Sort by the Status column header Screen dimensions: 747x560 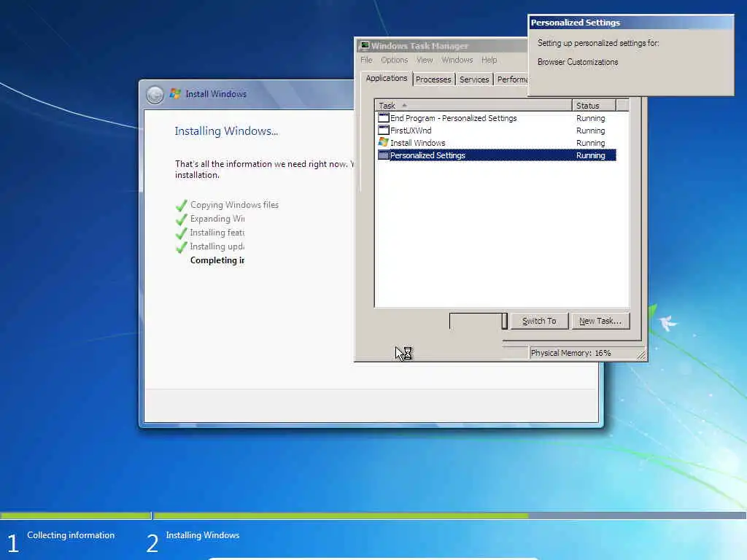594,105
